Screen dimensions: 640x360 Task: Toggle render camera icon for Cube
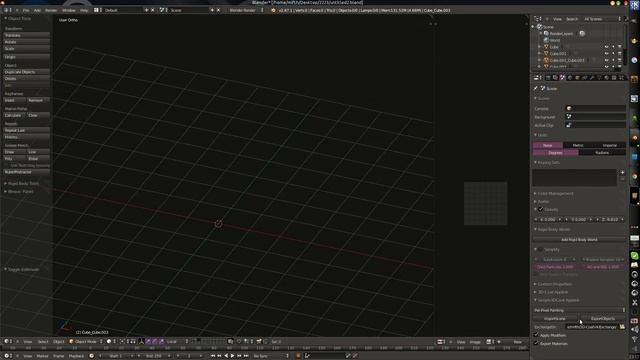(x=620, y=47)
